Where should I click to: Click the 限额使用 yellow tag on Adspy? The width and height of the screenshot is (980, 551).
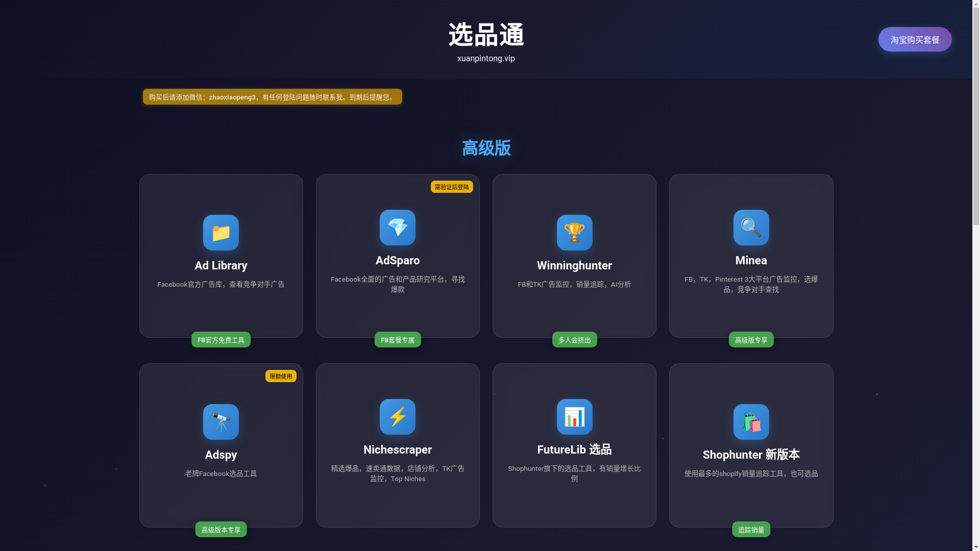point(281,376)
